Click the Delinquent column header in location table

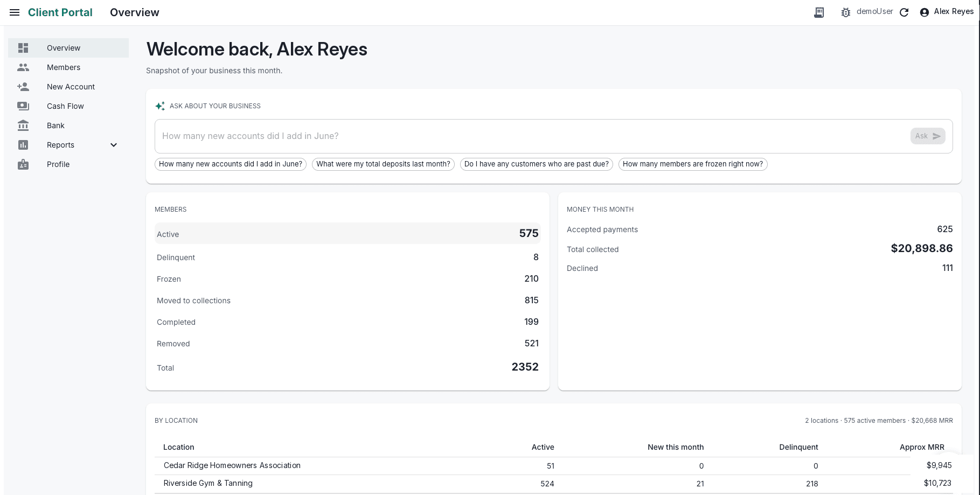(798, 447)
